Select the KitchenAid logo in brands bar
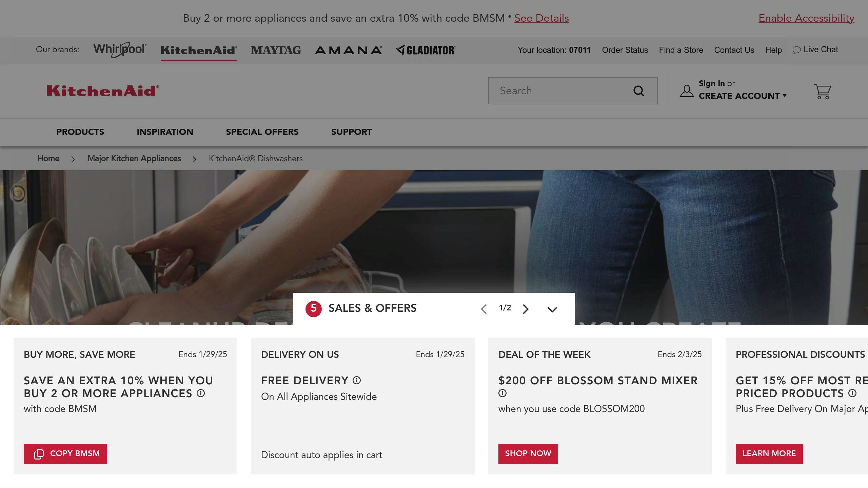This screenshot has height=488, width=868. [199, 50]
